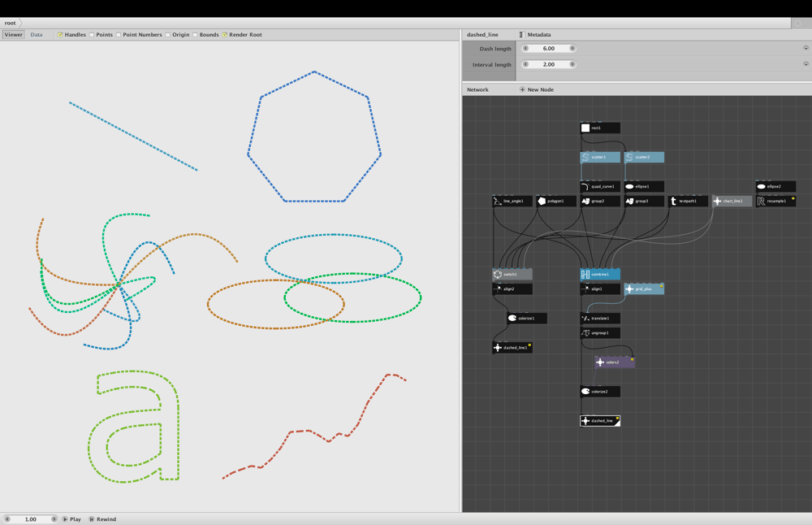Select the textpath1 node
The width and height of the screenshot is (812, 525).
tap(688, 201)
